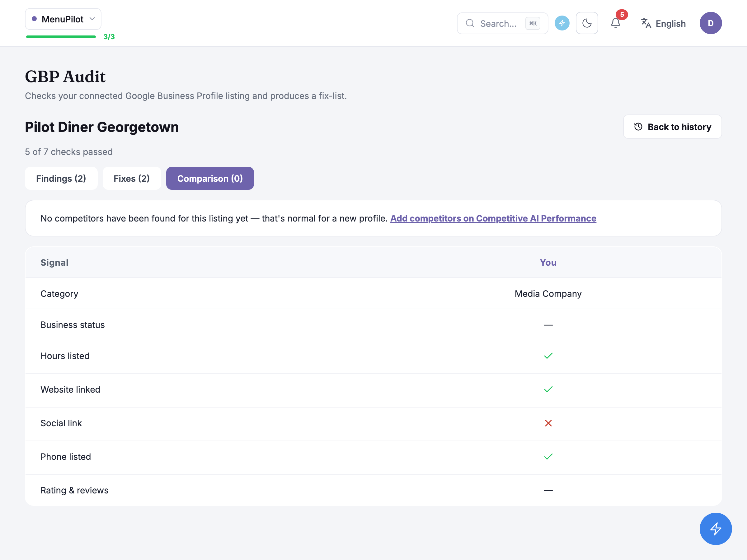Click the Media Company category value
This screenshot has height=560, width=747.
[548, 293]
